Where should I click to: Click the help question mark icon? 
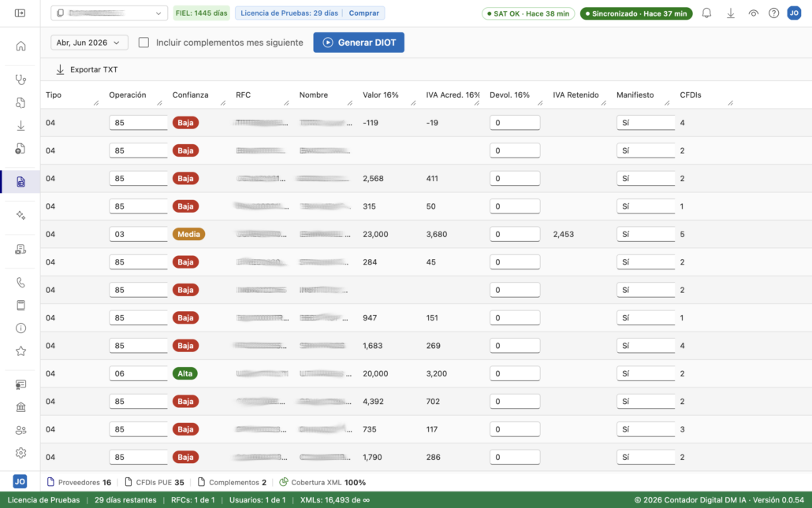773,13
